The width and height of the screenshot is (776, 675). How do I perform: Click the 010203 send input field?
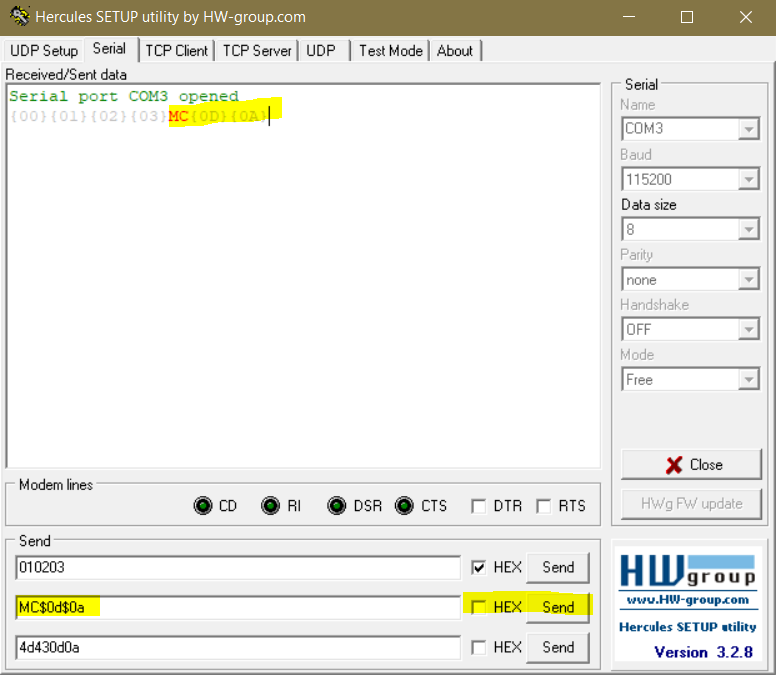(x=238, y=567)
